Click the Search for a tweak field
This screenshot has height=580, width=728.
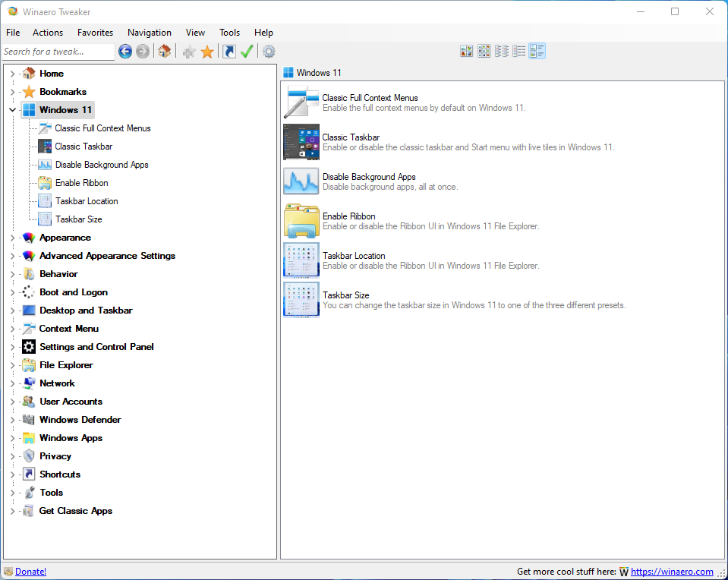(58, 52)
